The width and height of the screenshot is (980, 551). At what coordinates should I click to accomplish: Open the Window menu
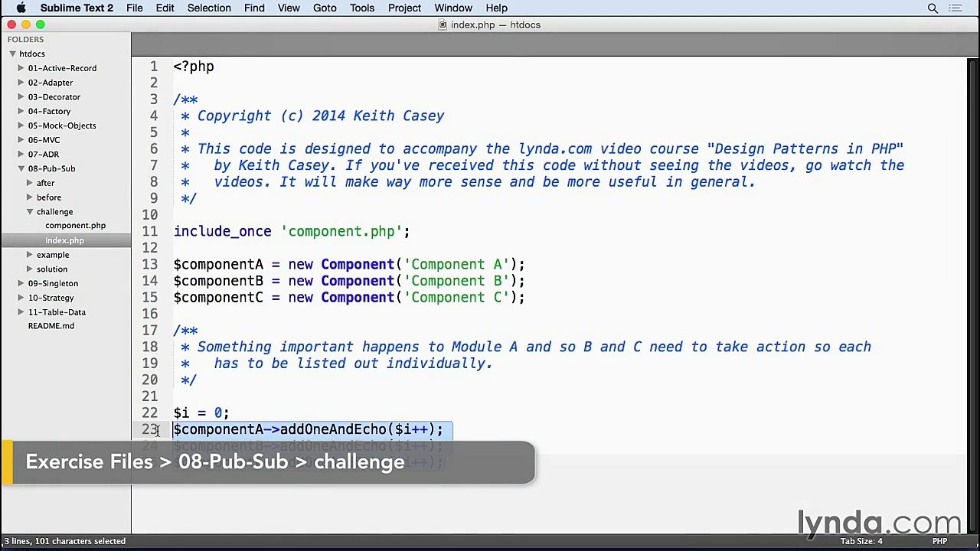[x=453, y=8]
